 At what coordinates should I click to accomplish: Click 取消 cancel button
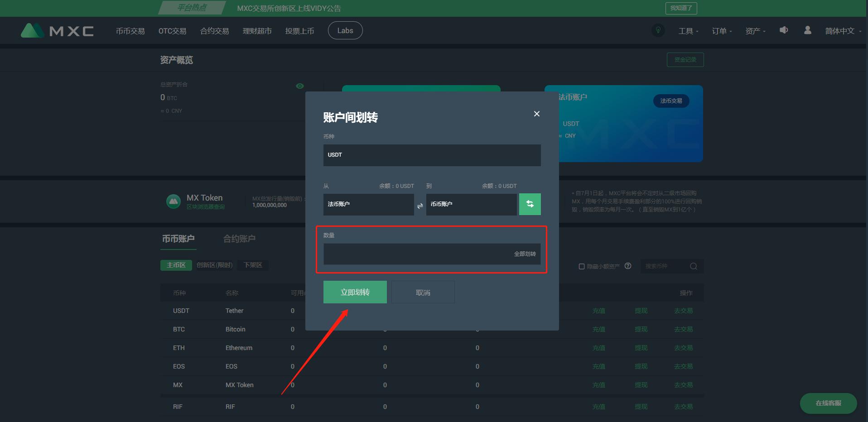[x=423, y=293]
